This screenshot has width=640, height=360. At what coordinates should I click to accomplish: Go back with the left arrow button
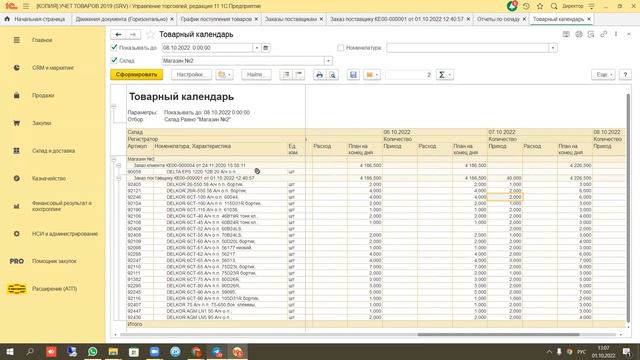pyautogui.click(x=118, y=35)
